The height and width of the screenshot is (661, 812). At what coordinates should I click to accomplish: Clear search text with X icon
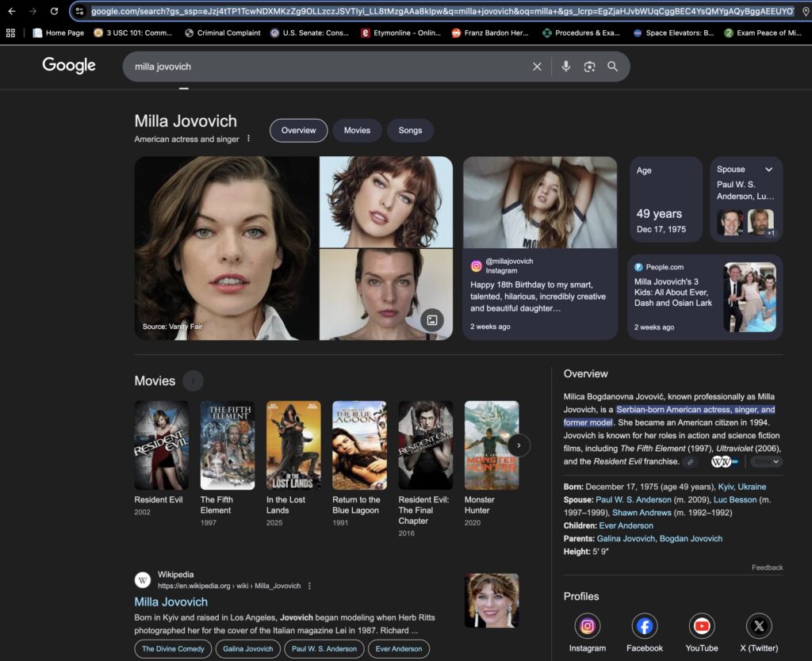(537, 67)
